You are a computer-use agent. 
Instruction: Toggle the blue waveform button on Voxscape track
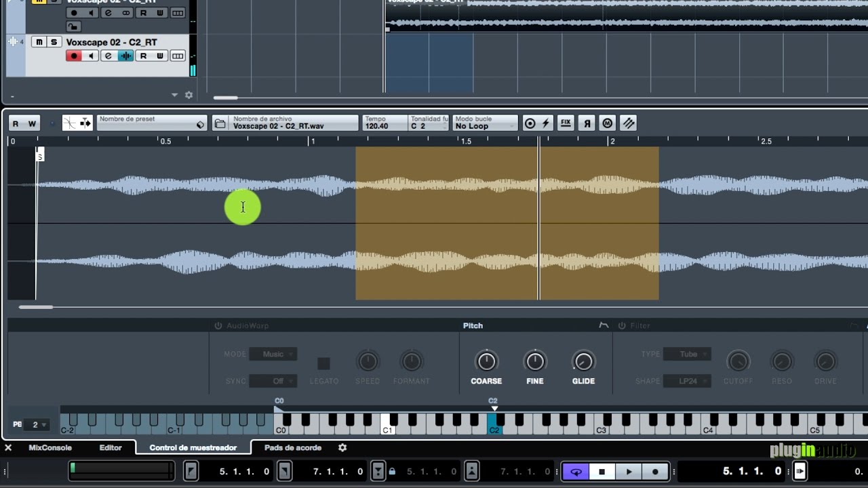[125, 56]
